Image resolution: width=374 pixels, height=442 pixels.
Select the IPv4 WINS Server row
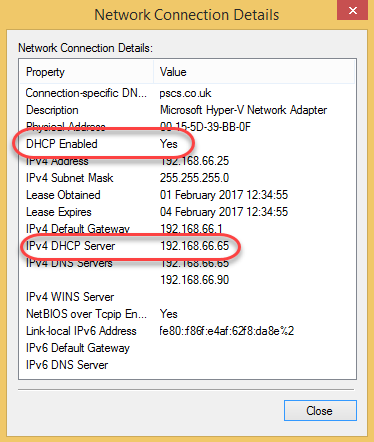(x=187, y=297)
